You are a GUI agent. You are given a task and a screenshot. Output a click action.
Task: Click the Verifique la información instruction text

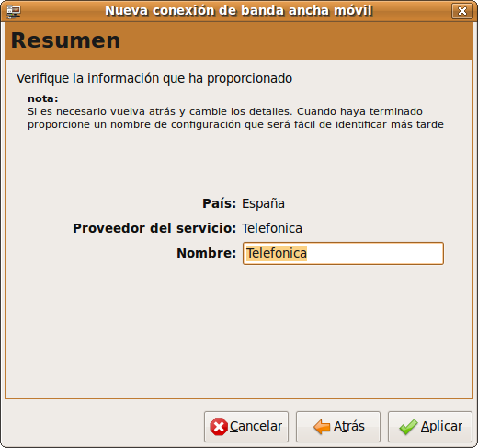154,78
